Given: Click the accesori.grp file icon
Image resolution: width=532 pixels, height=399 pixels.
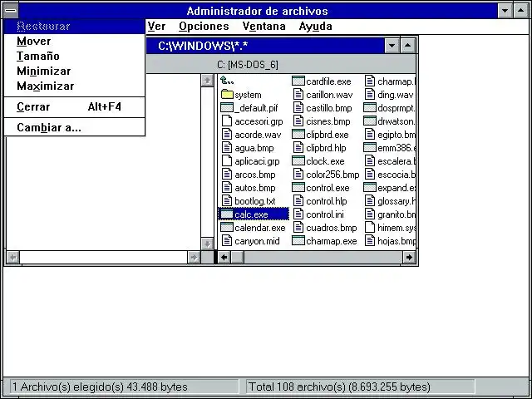Looking at the screenshot, I should click(x=227, y=121).
